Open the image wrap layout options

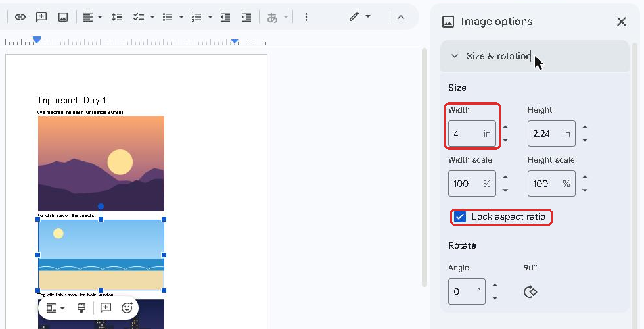[55, 308]
